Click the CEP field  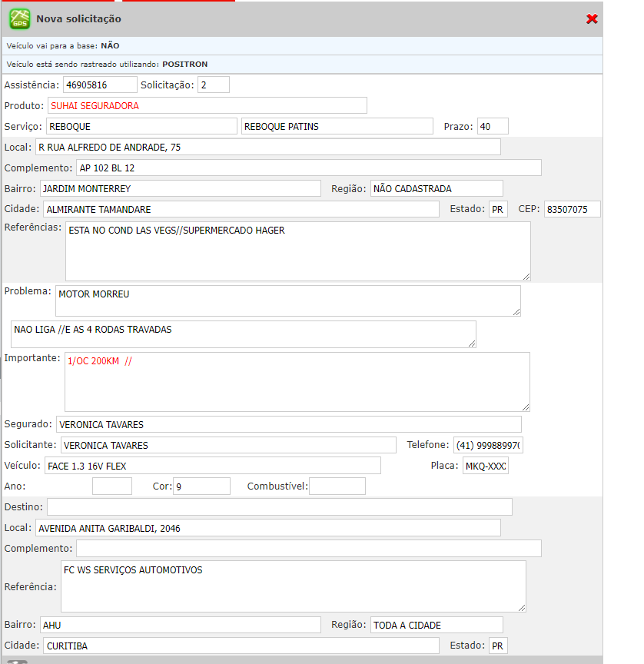point(573,209)
